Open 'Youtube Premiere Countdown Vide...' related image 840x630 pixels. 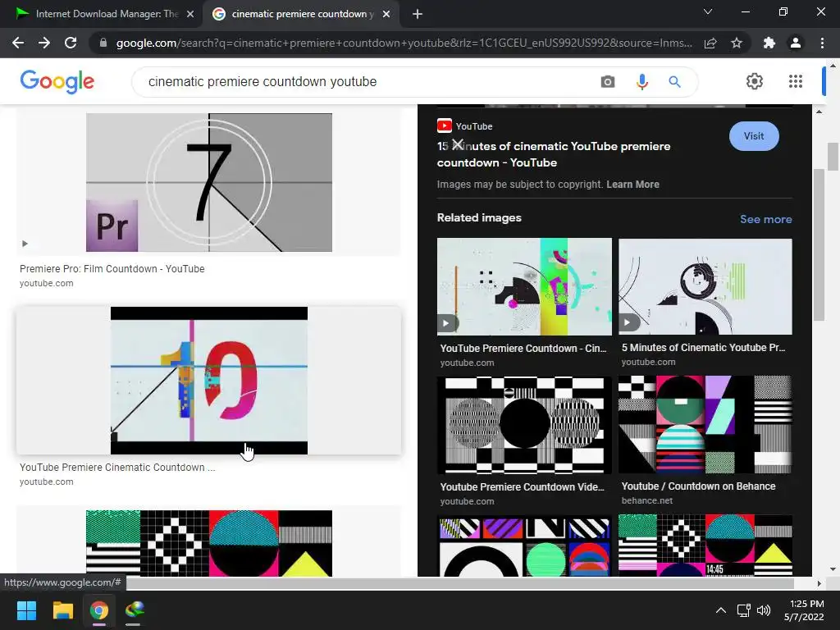pyautogui.click(x=524, y=426)
